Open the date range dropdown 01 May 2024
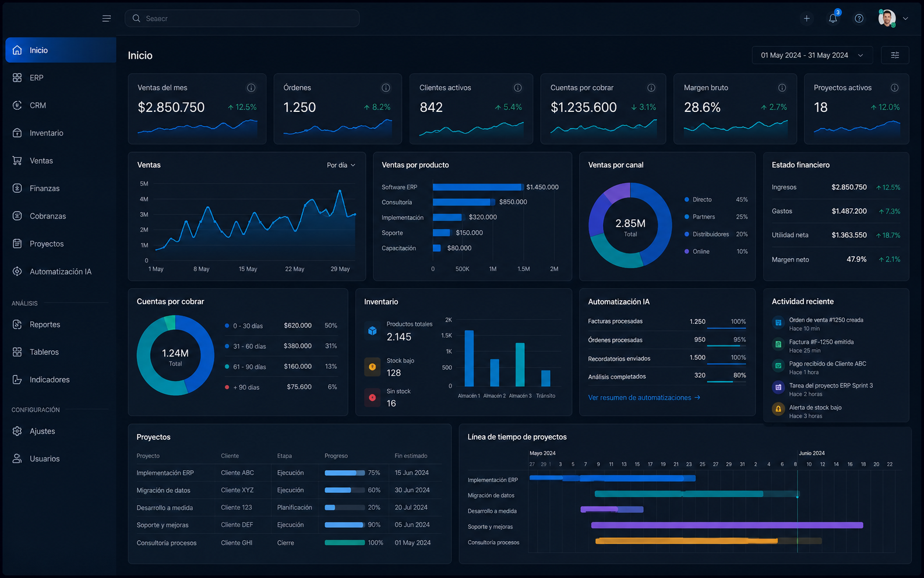This screenshot has height=578, width=924. click(812, 55)
